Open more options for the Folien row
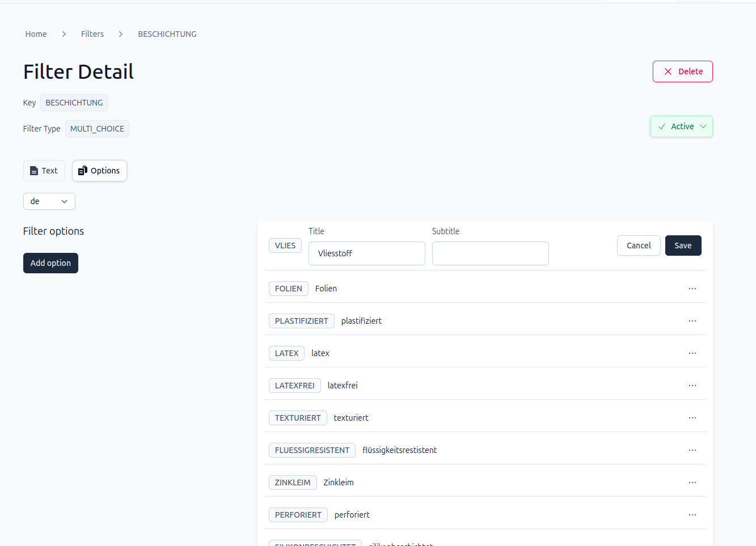756x546 pixels. [692, 289]
